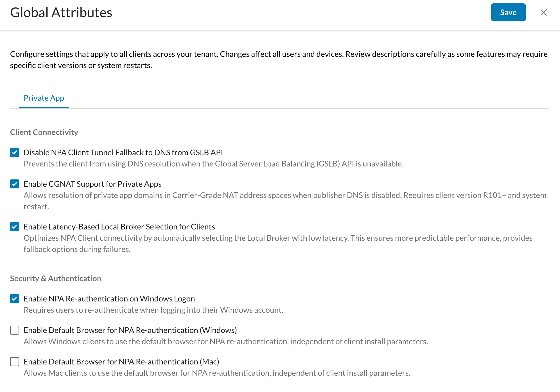Click the label text 'Enable CGNAT Support for Private Apps'

[92, 184]
